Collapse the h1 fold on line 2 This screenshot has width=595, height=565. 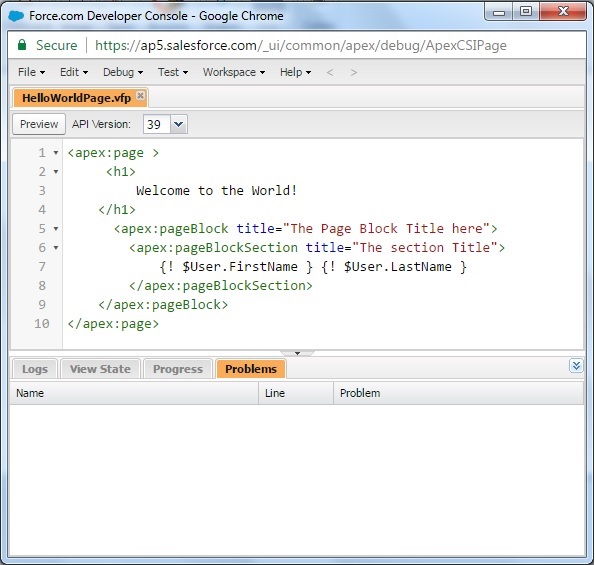tap(56, 172)
